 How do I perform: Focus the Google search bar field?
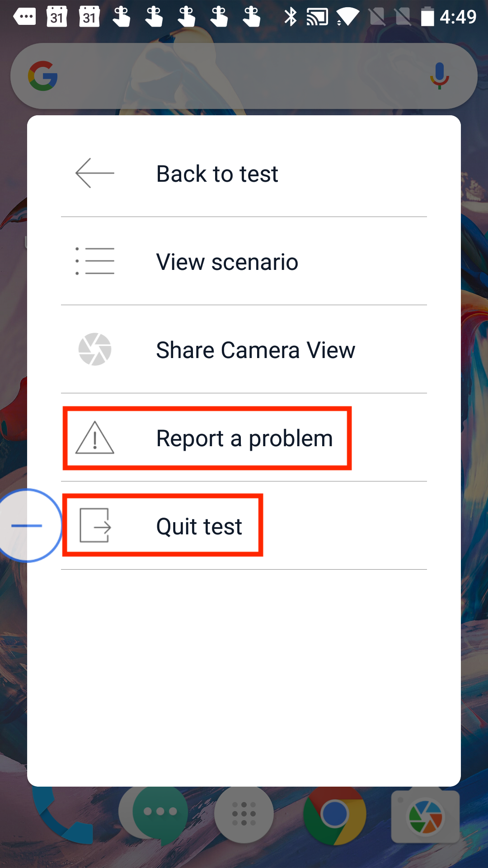coord(244,76)
